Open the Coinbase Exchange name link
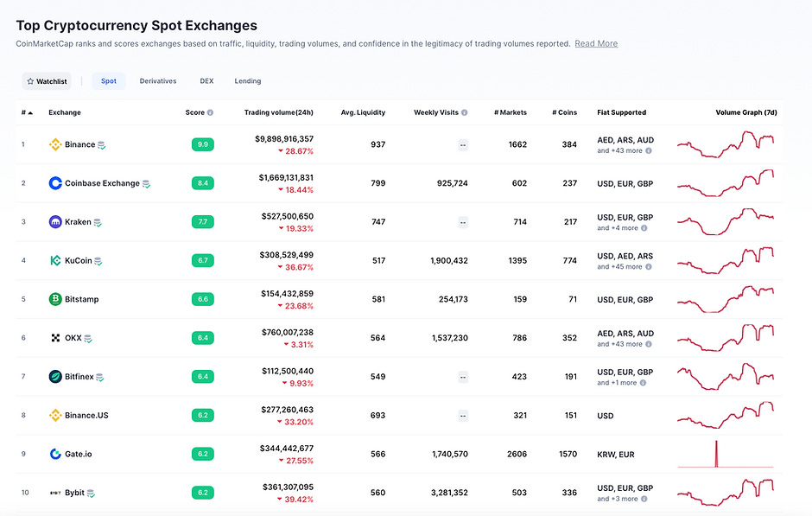Viewport: 812px width, 516px height. (102, 183)
